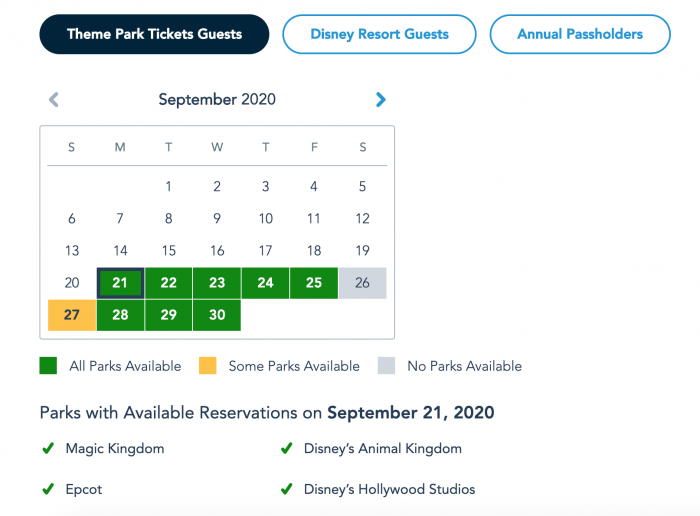The height and width of the screenshot is (516, 700).
Task: Click the gray No Parks Available swatch
Action: (x=386, y=366)
